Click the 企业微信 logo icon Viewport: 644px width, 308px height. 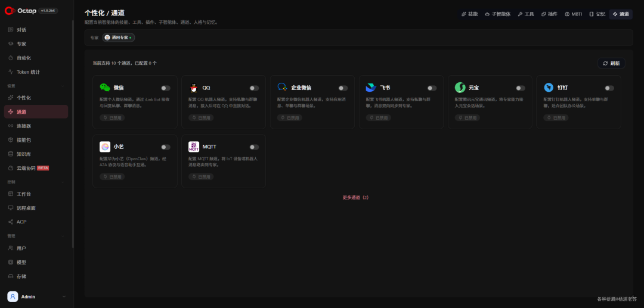coord(282,88)
